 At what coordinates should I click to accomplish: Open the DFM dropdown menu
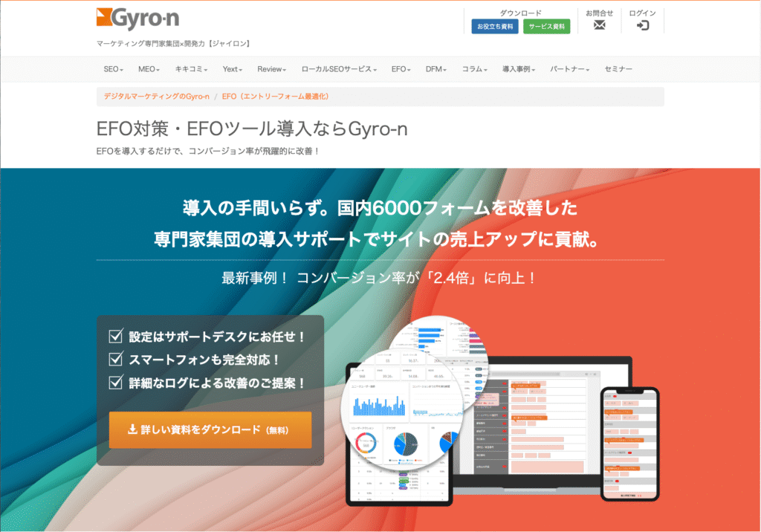click(x=436, y=69)
